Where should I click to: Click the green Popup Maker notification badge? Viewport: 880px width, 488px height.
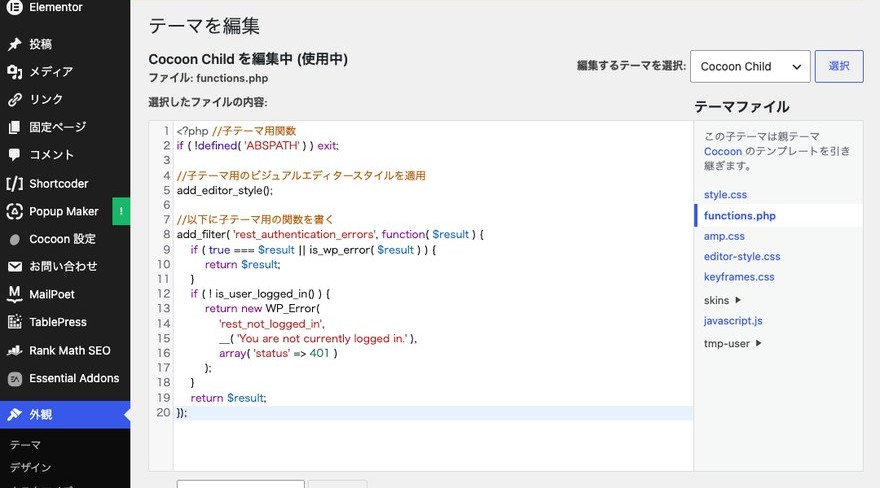(121, 211)
